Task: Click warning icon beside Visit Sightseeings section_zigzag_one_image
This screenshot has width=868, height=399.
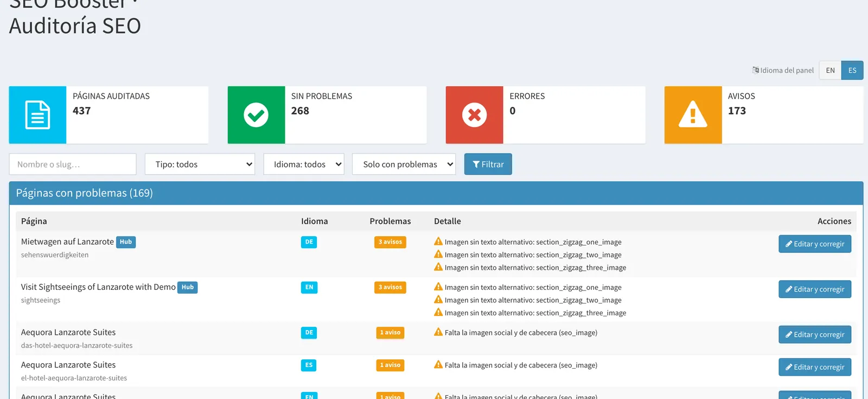Action: pyautogui.click(x=438, y=287)
